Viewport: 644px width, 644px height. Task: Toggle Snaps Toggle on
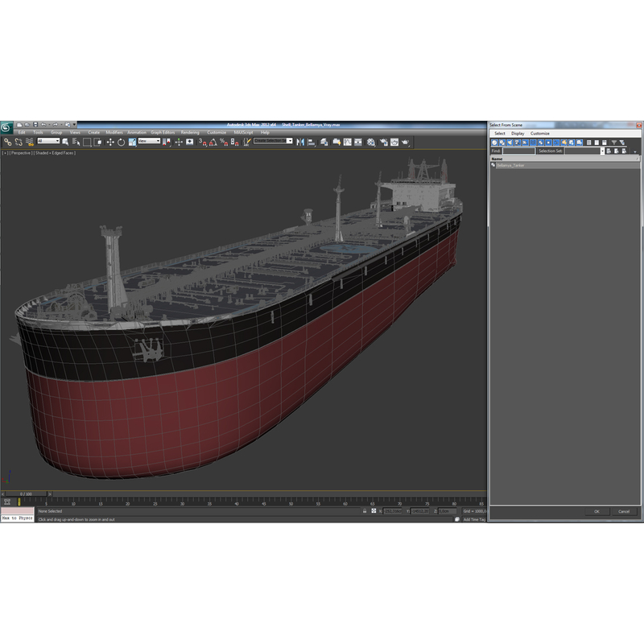202,142
